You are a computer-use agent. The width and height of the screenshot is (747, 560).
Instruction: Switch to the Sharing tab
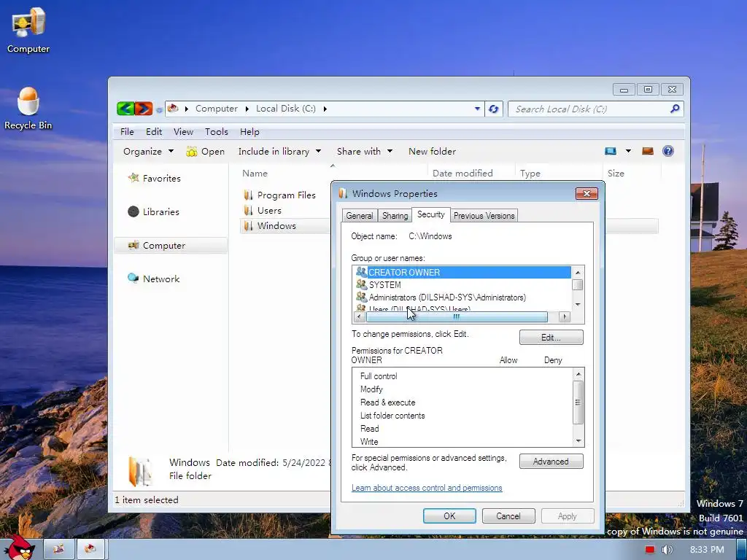395,216
